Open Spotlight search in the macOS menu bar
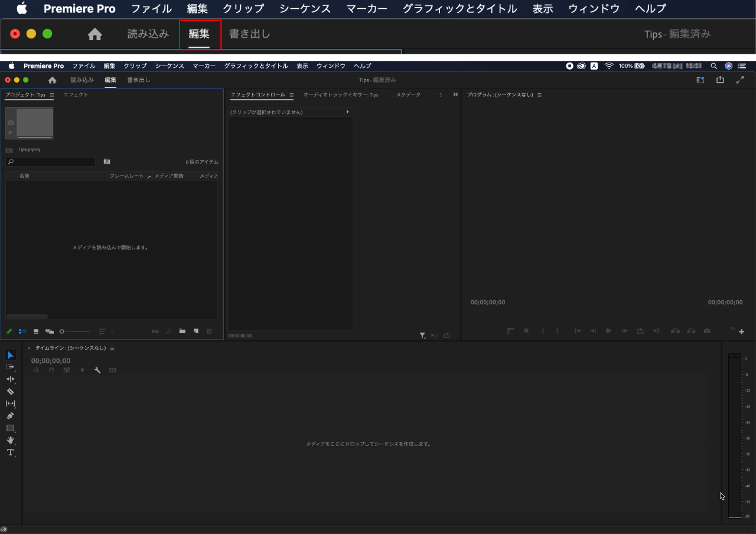The image size is (756, 534). point(713,66)
